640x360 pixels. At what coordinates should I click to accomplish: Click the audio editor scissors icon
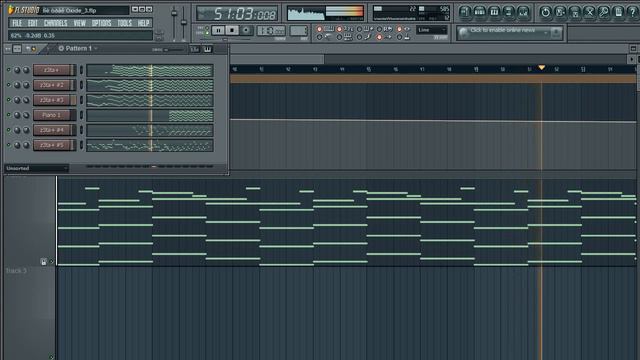click(589, 12)
